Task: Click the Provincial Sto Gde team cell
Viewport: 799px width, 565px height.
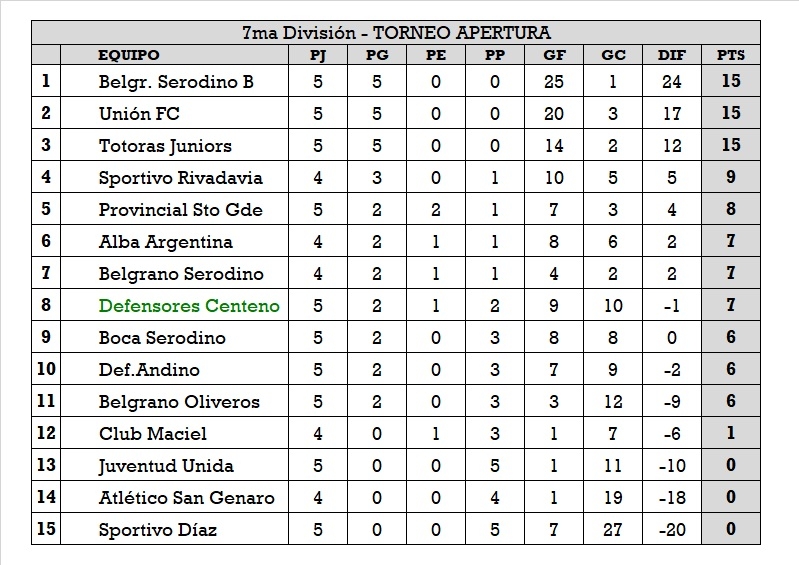Action: (x=180, y=210)
